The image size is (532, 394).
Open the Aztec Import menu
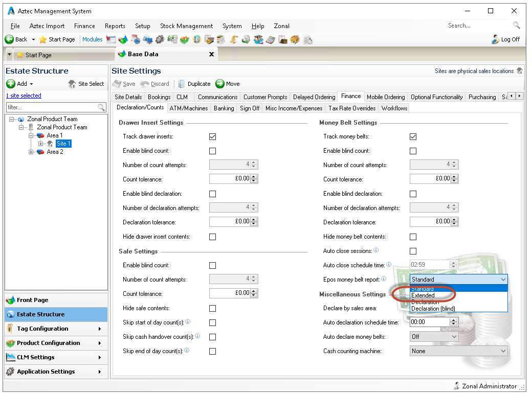point(47,26)
